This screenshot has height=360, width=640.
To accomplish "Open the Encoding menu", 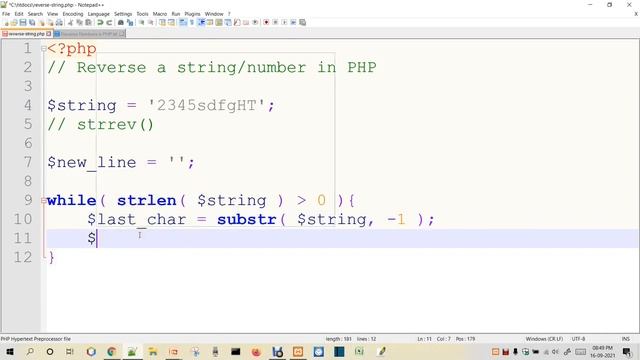I will tap(73, 14).
